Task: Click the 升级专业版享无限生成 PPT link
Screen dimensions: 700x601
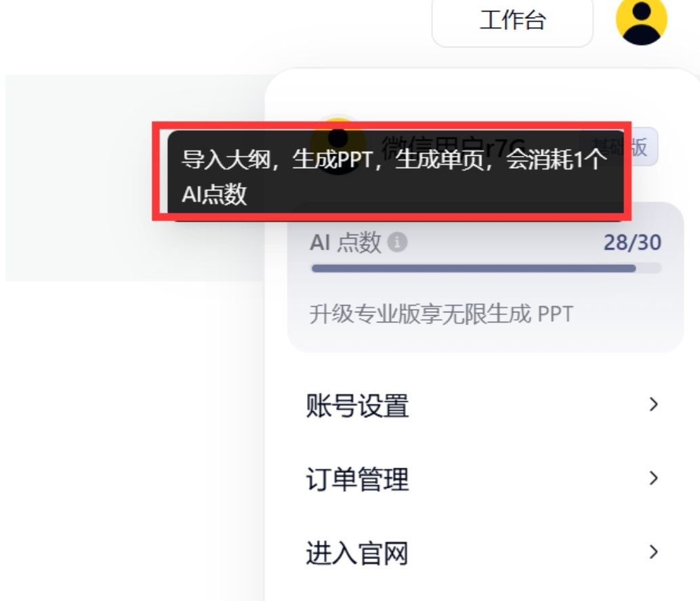Action: pos(441,314)
